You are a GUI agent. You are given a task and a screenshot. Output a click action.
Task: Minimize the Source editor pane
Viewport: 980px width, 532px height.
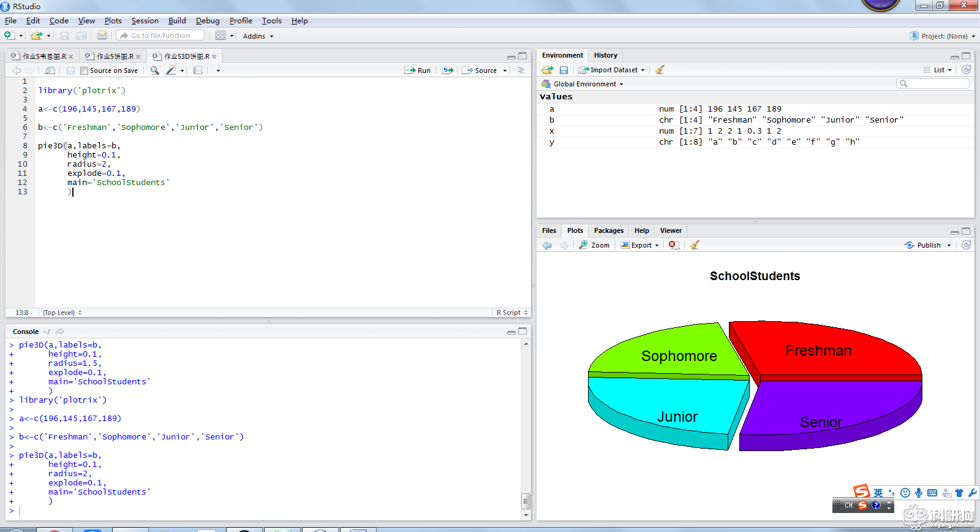[x=511, y=56]
